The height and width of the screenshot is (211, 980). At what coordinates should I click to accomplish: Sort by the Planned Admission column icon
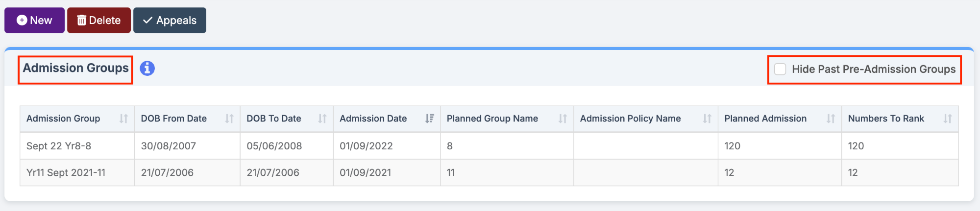[831, 118]
